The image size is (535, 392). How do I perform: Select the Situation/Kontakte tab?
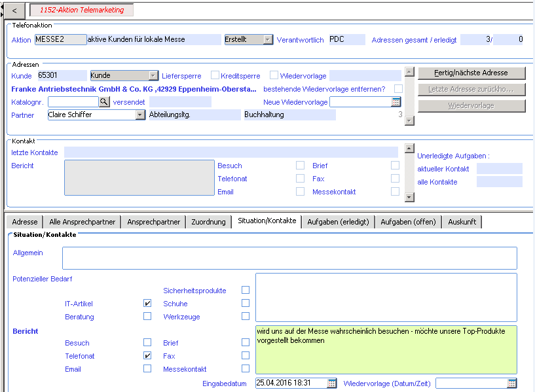click(x=267, y=221)
